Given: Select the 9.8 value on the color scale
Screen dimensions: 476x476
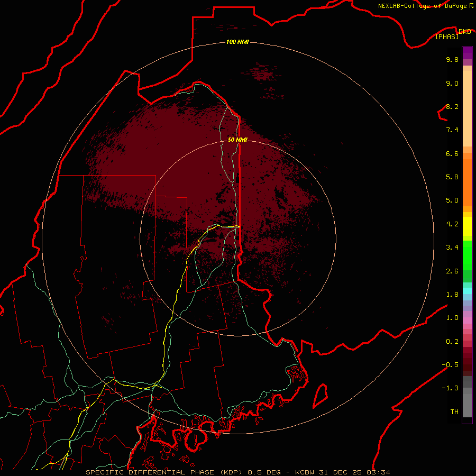Looking at the screenshot, I should tap(452, 59).
